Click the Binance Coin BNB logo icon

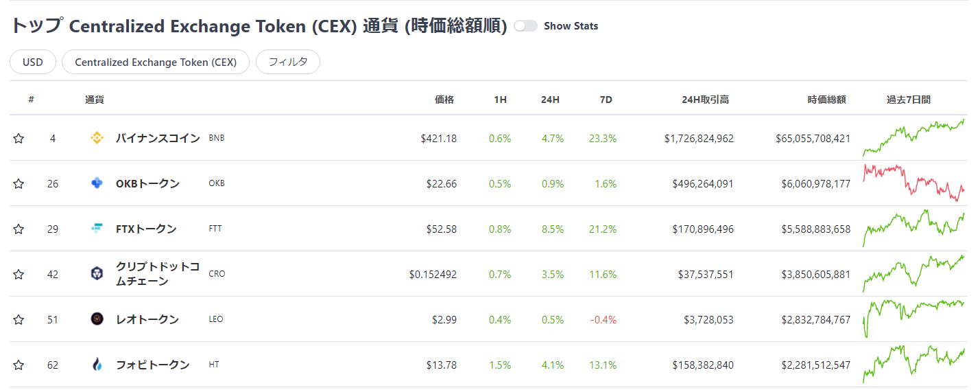click(97, 138)
